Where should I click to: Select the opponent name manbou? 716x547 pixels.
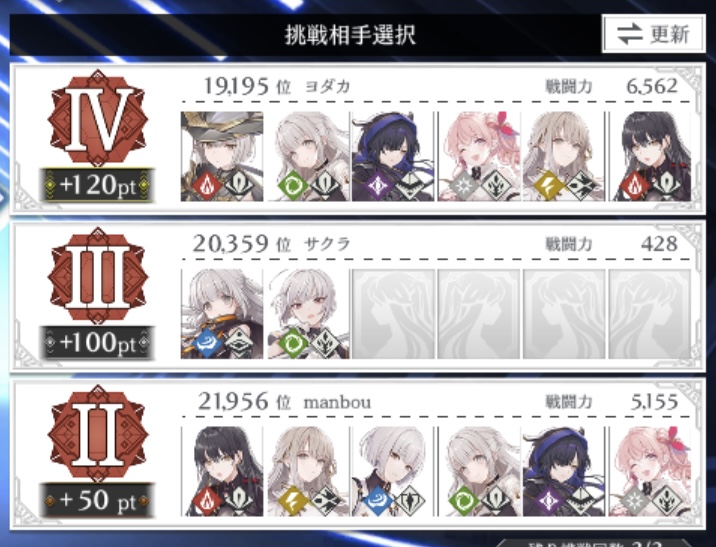pos(337,403)
